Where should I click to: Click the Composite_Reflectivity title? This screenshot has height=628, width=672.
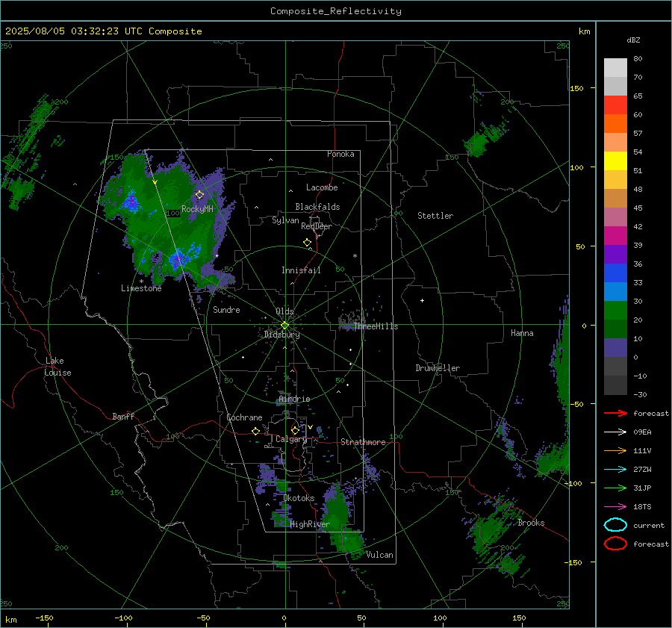click(336, 11)
